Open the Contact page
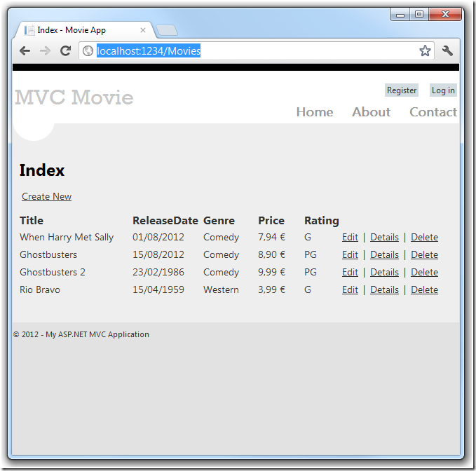Viewport: 476px width, 471px height. pyautogui.click(x=433, y=112)
